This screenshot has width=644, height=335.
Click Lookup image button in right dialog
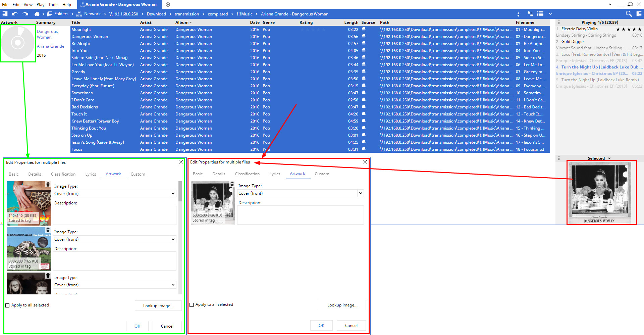[342, 305]
